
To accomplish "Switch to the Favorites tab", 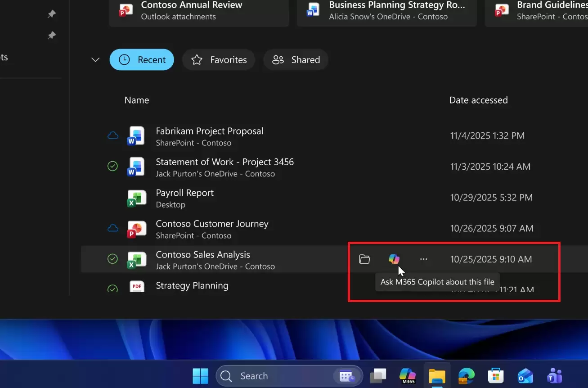I will pyautogui.click(x=219, y=59).
